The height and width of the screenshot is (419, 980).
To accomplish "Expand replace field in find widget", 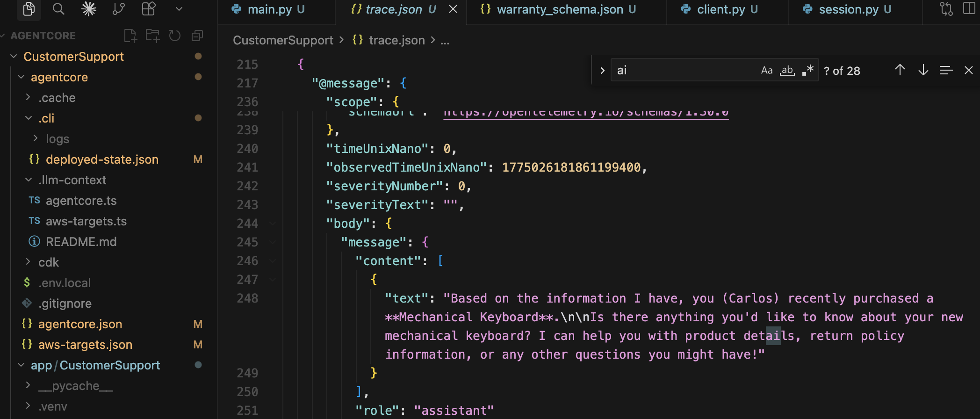I will point(602,71).
